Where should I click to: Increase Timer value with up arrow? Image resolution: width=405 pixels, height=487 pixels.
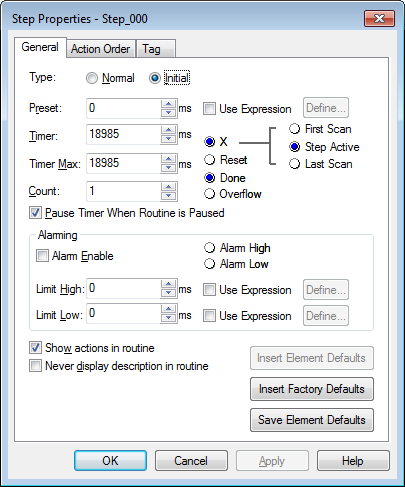point(169,130)
